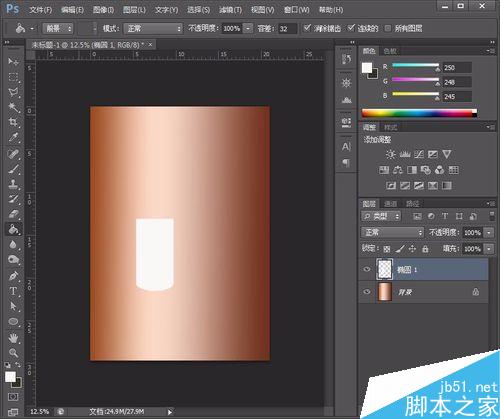Switch to the 路径 paths tab
This screenshot has width=500, height=419.
pyautogui.click(x=412, y=203)
